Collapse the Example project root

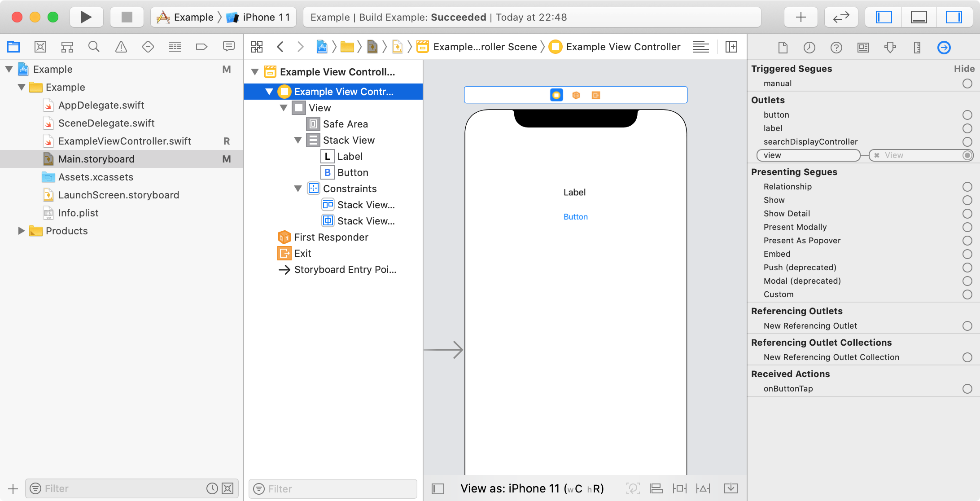click(9, 69)
